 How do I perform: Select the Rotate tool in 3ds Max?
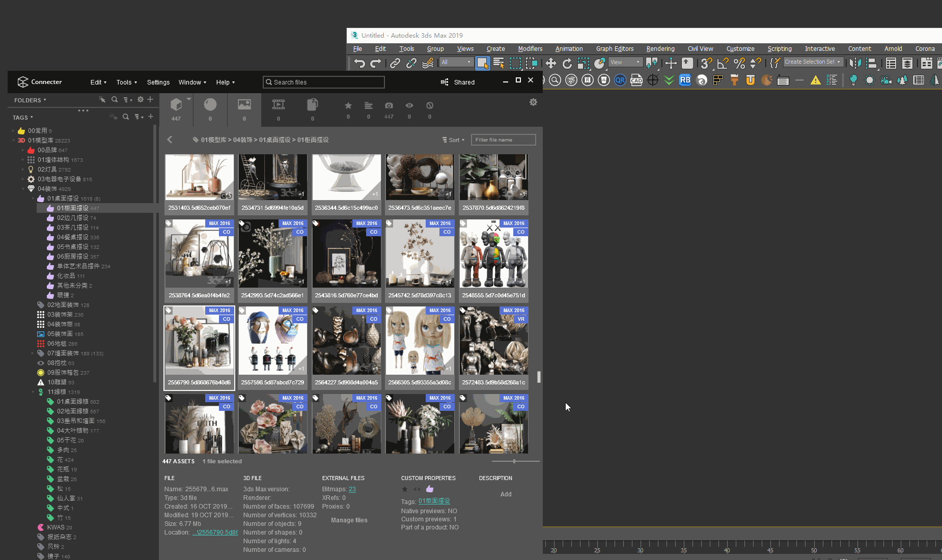[x=567, y=63]
